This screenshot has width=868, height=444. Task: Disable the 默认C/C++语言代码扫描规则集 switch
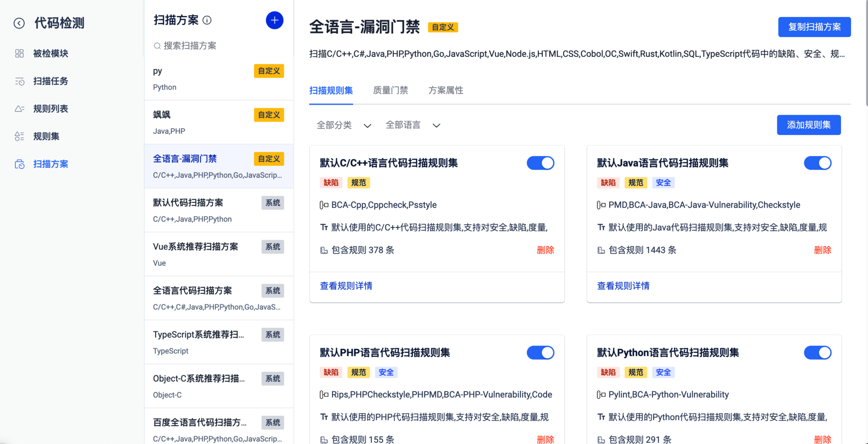(540, 163)
